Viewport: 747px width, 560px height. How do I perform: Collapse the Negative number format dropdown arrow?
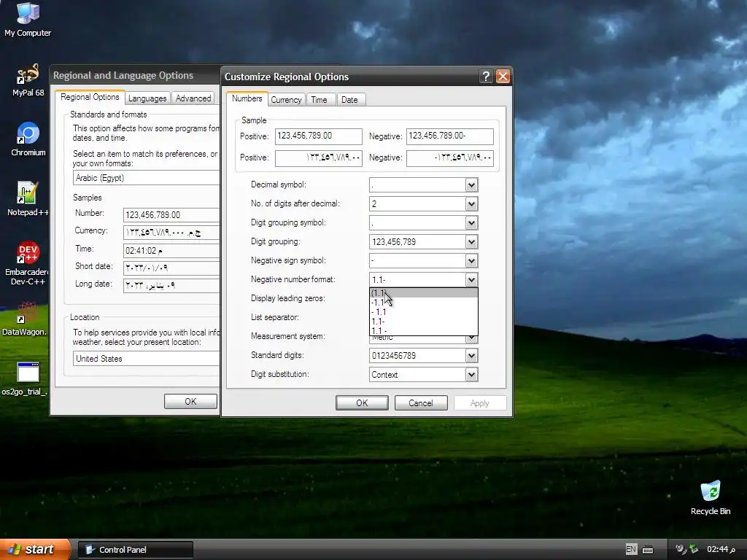(471, 279)
